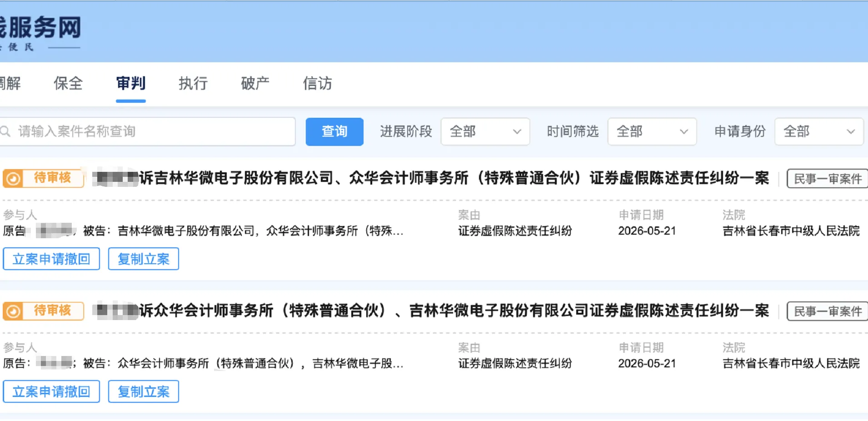Click second case's 案由 证券虚假陈述责任纠纷
This screenshot has height=421, width=868.
tap(515, 364)
